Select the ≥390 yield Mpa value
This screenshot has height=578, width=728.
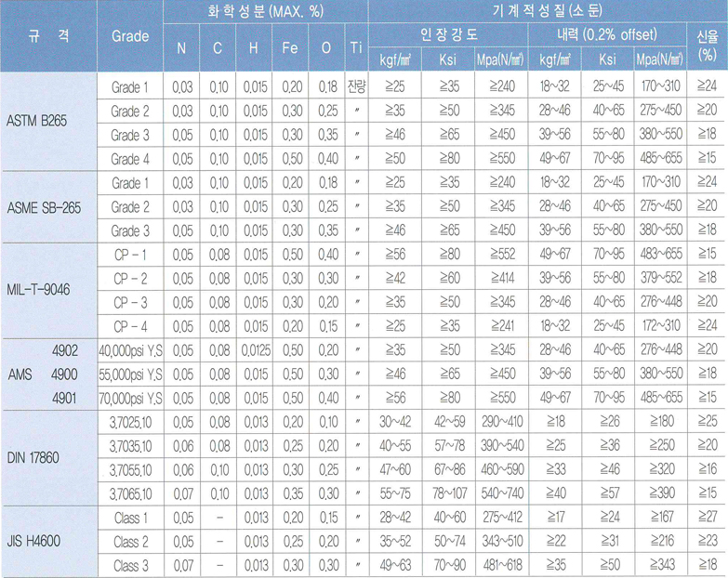(662, 493)
